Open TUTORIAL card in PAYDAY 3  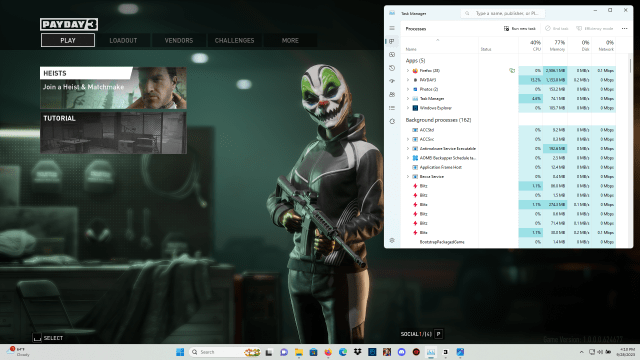pos(113,133)
